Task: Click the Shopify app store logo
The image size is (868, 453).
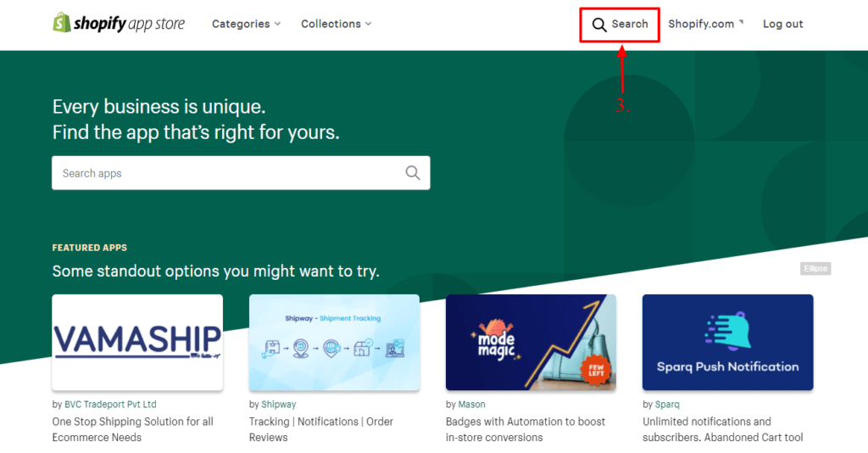Action: 119,24
